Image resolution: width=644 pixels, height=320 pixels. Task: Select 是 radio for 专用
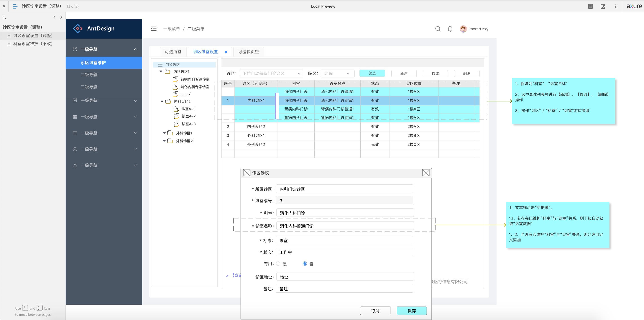coord(278,264)
